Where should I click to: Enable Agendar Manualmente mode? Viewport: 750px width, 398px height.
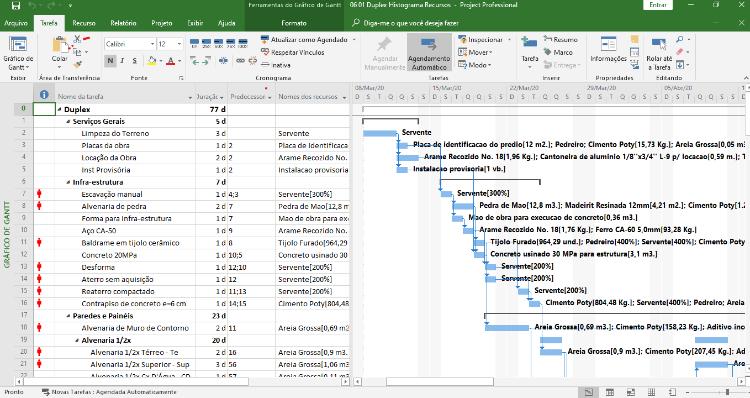(x=385, y=54)
